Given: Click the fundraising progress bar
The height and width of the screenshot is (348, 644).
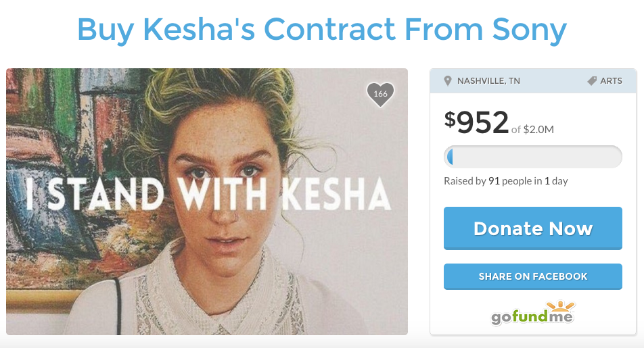Looking at the screenshot, I should [532, 157].
